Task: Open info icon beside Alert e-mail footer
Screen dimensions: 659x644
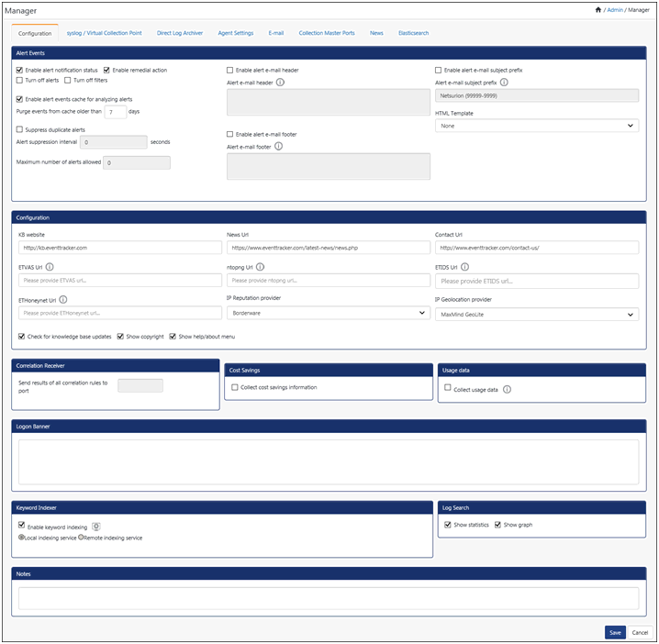Action: point(279,146)
